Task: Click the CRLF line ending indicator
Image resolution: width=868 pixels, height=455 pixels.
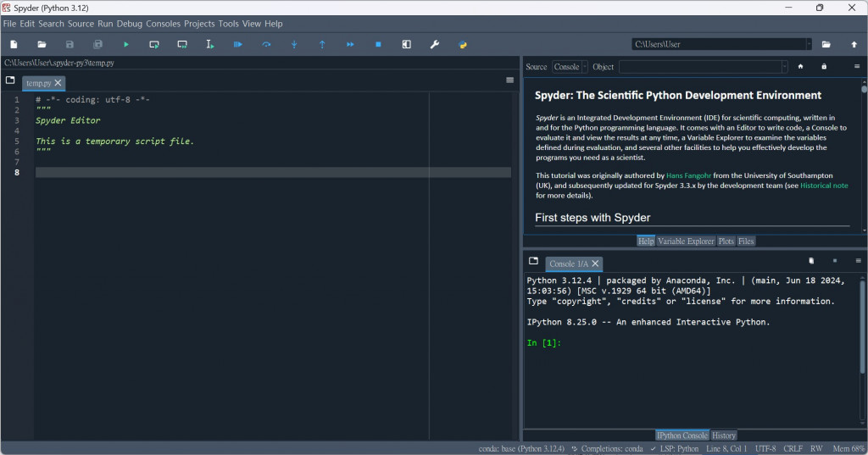Action: pyautogui.click(x=793, y=449)
